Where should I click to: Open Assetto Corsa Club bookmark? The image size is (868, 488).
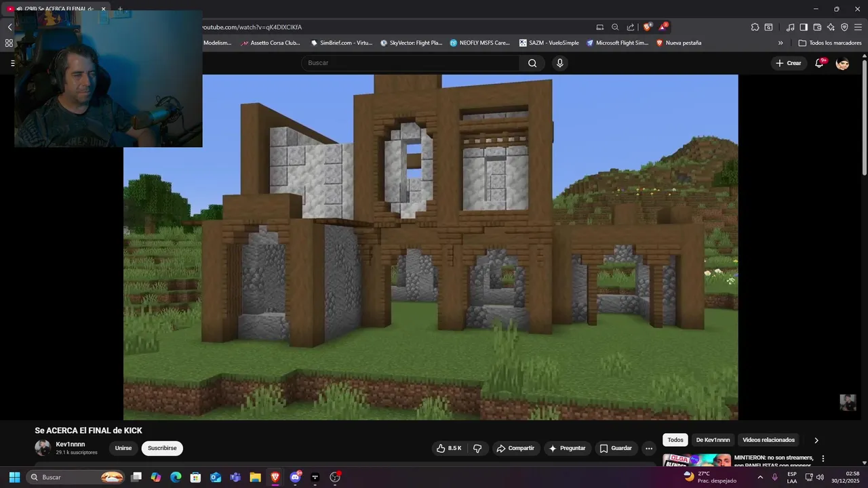point(270,43)
